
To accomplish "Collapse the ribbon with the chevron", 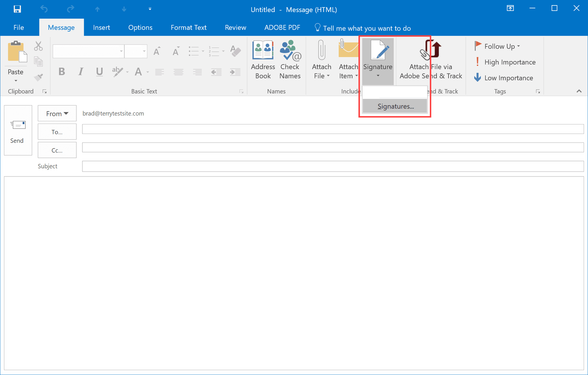I will (x=579, y=91).
